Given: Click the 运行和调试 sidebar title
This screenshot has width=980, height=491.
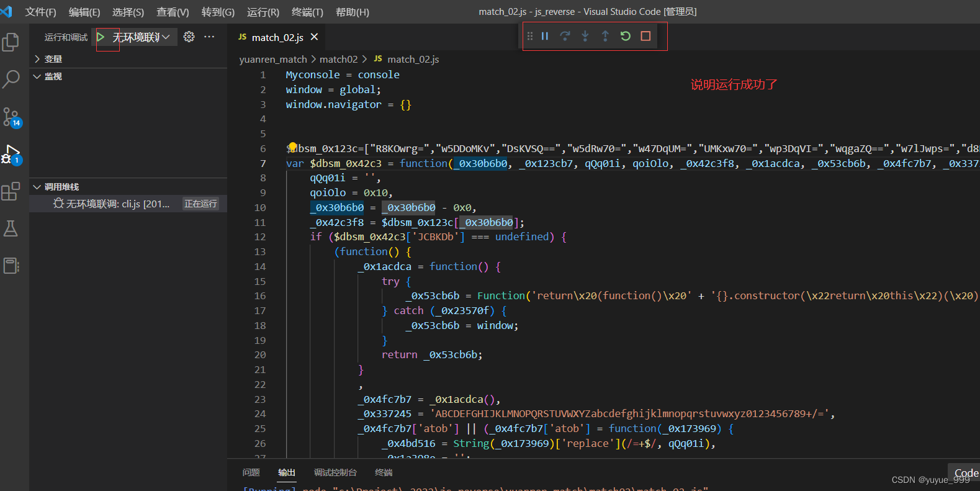Looking at the screenshot, I should pyautogui.click(x=66, y=37).
